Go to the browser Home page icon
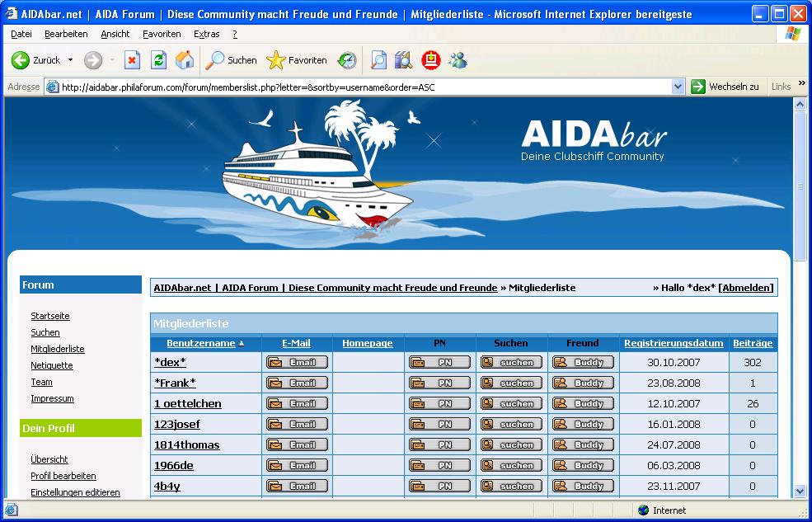 [x=185, y=60]
